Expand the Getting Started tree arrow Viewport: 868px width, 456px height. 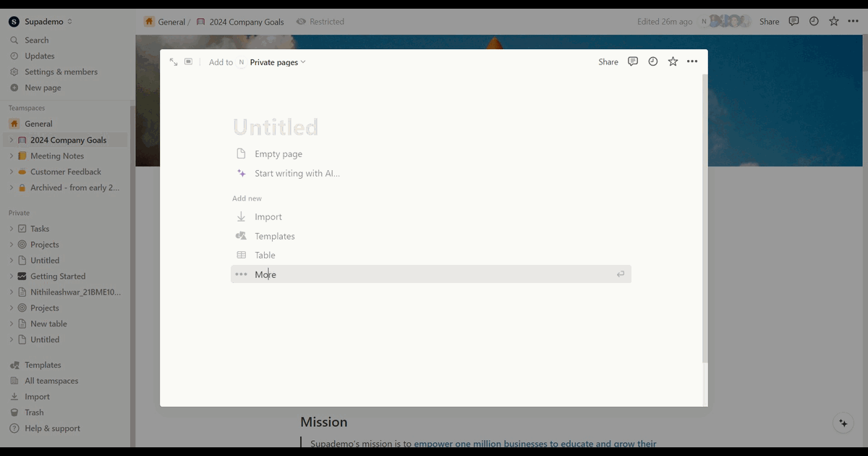tap(12, 276)
